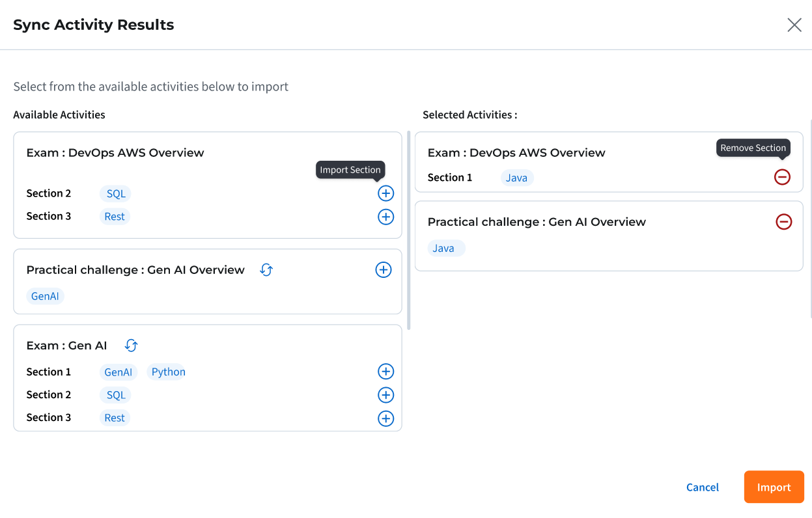The height and width of the screenshot is (518, 812).
Task: Add Practical challenge Gen AI Overview activity
Action: [x=384, y=270]
